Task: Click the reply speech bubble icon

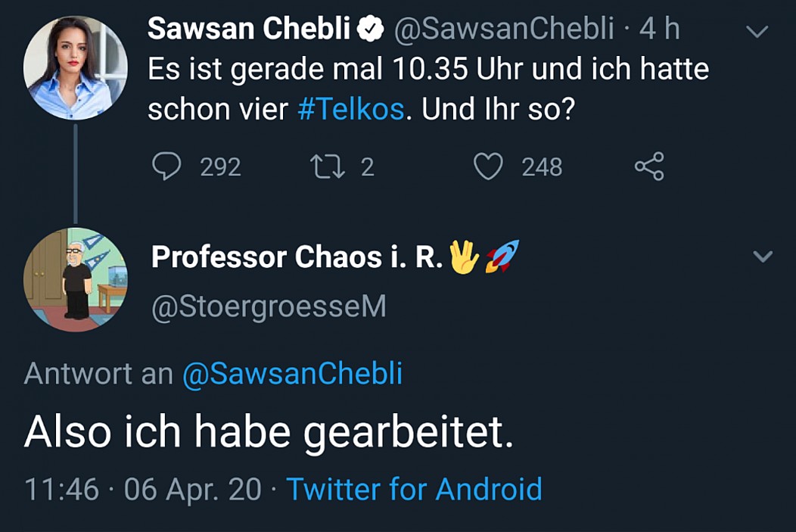Action: [166, 166]
